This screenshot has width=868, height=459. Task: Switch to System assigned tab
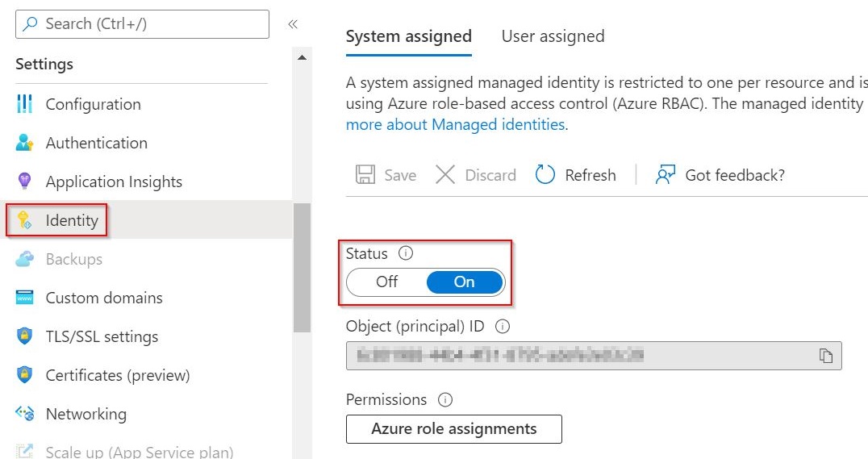(408, 36)
